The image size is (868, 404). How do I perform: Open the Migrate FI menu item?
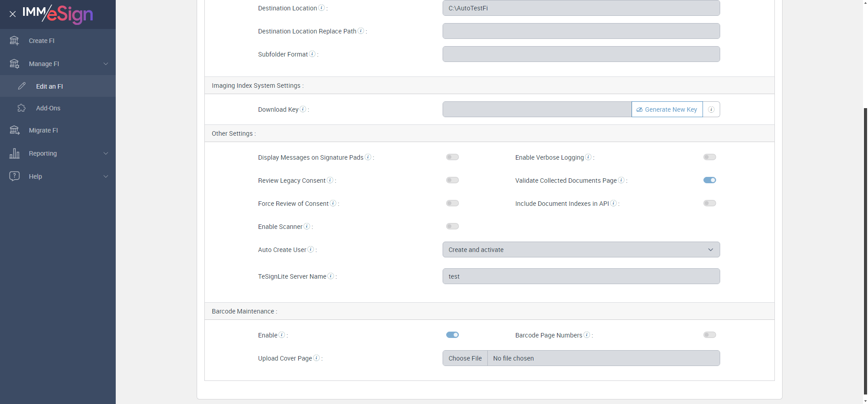pos(43,130)
